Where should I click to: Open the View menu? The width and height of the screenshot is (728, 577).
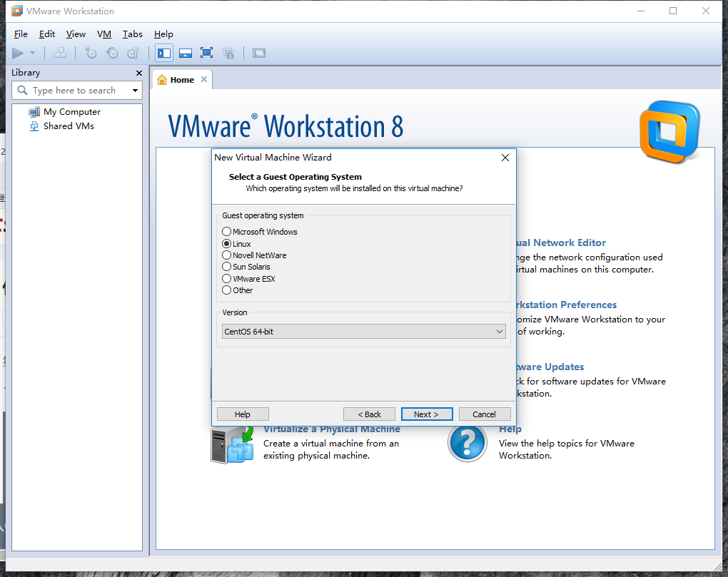pyautogui.click(x=76, y=34)
